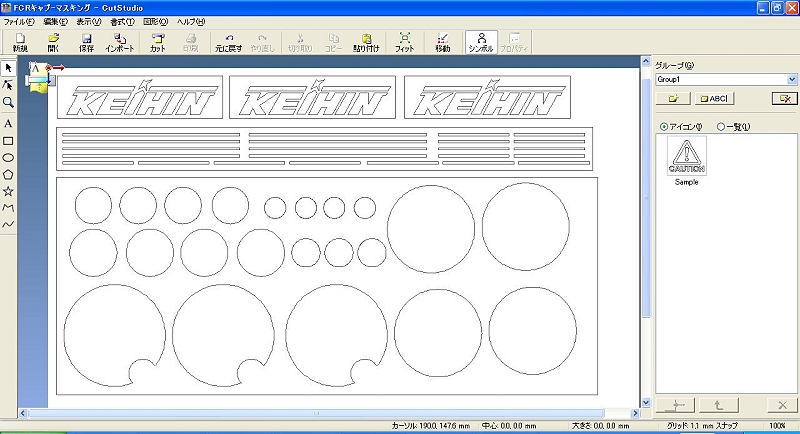Open a file with 開く icon

tap(53, 42)
